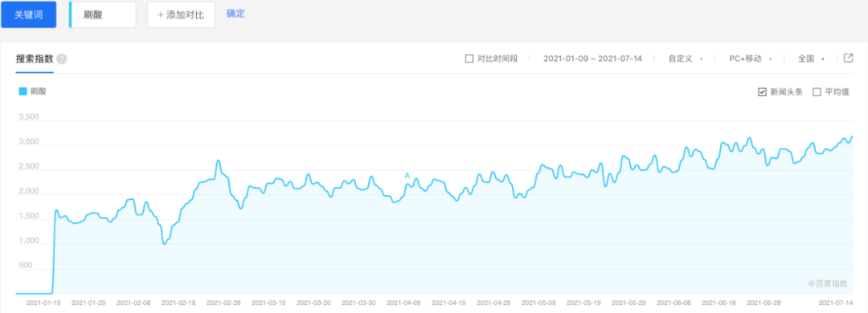Click the 2021-04-29 x-axis date

[493, 303]
